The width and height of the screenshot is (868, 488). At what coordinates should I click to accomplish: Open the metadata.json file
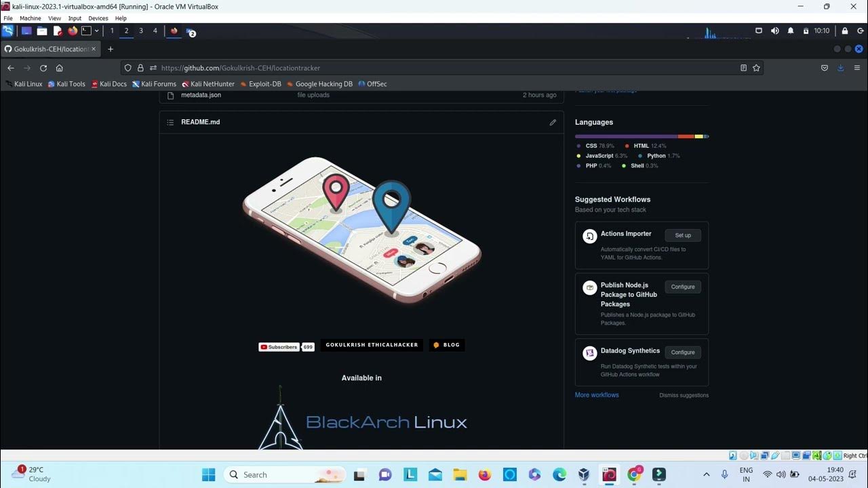coord(201,95)
